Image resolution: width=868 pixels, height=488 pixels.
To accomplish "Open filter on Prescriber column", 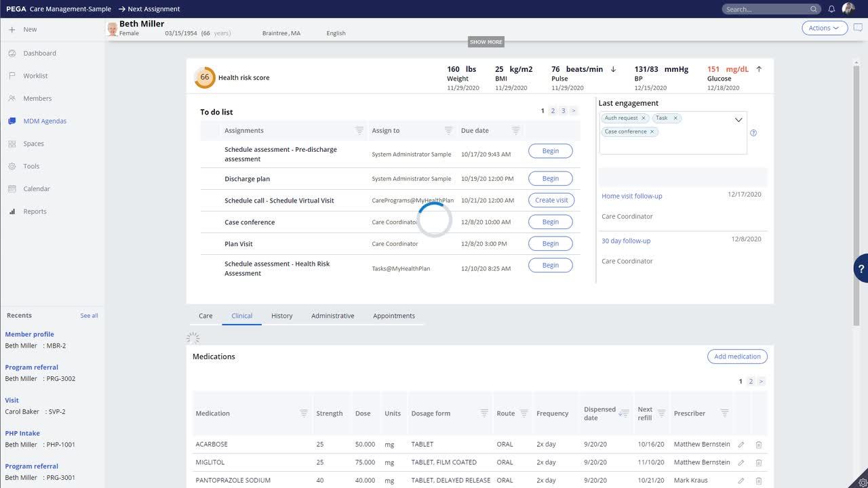I will coord(724,413).
